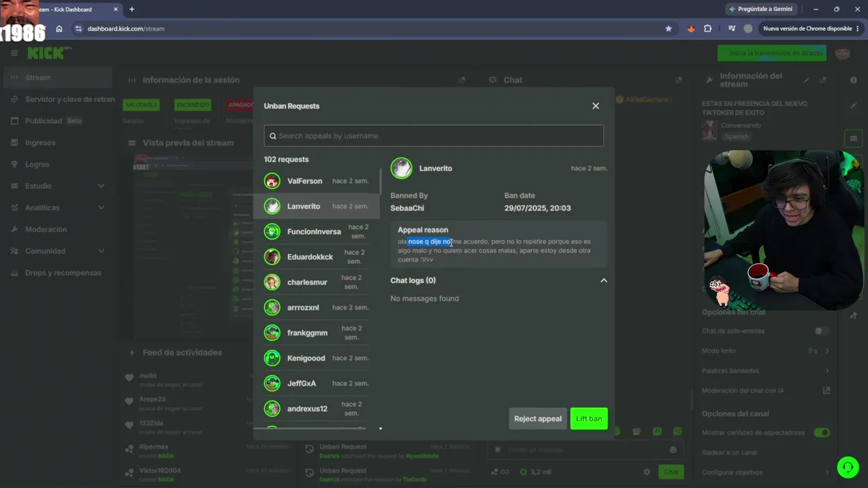Open Configurar objetivos

point(766,472)
